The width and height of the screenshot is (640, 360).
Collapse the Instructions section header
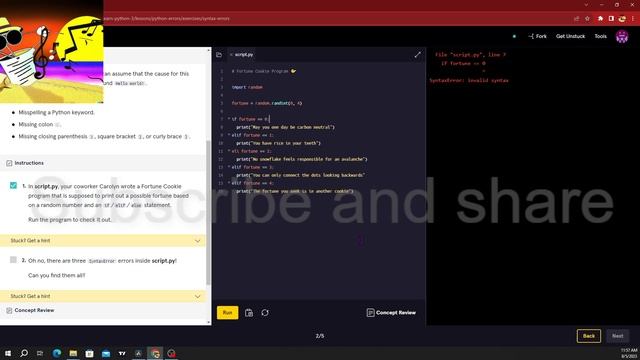click(103, 163)
